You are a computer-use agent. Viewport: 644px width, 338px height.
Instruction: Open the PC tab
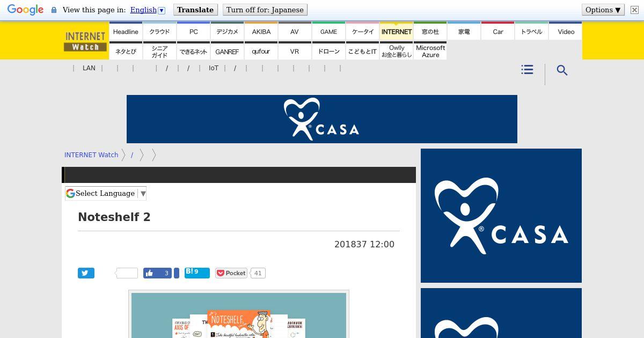pos(193,32)
